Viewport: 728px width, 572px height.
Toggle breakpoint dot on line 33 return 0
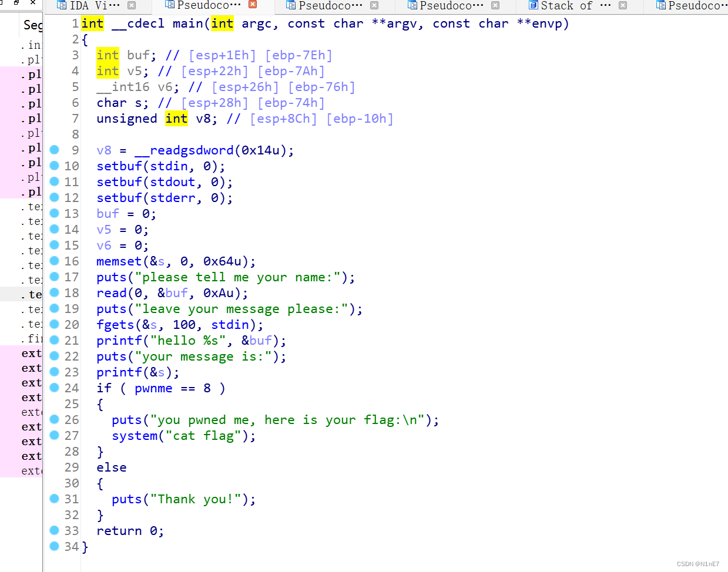pos(54,530)
